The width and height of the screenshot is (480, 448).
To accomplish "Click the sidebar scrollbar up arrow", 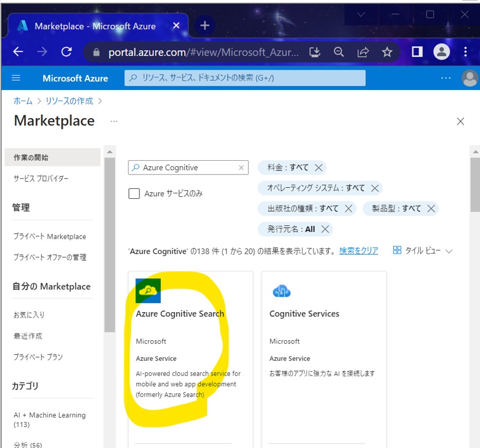I will point(109,152).
